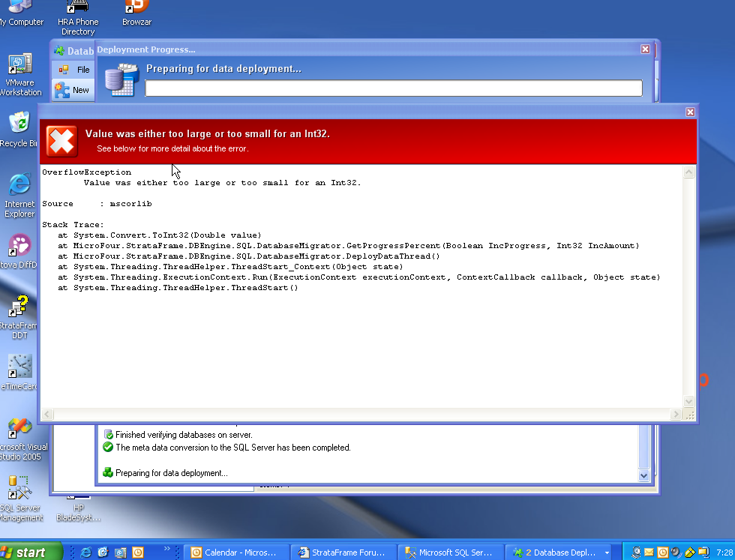Screen dimensions: 735x560
Task: Select the 'Preparing for data deployment...' log entry
Action: (171, 473)
